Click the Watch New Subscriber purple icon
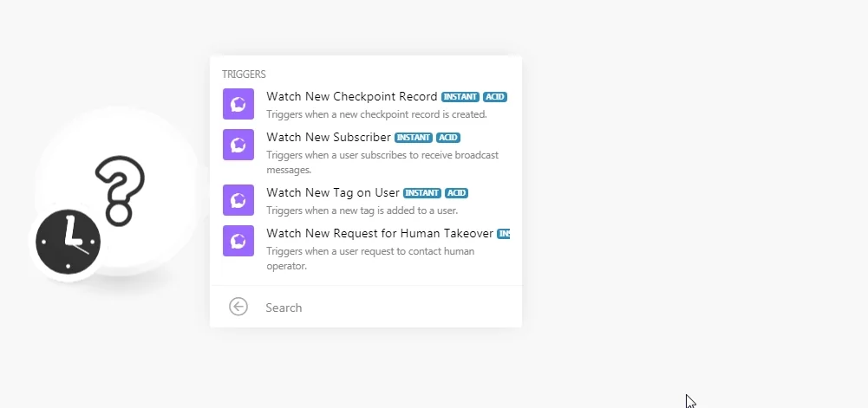The image size is (868, 408). pyautogui.click(x=238, y=145)
